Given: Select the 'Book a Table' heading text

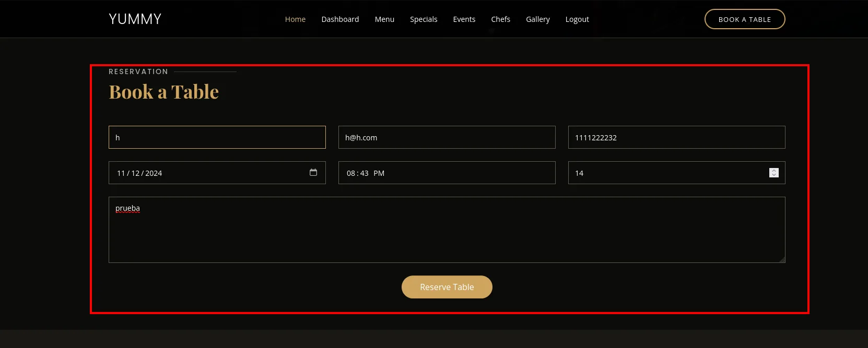Looking at the screenshot, I should coord(164,92).
